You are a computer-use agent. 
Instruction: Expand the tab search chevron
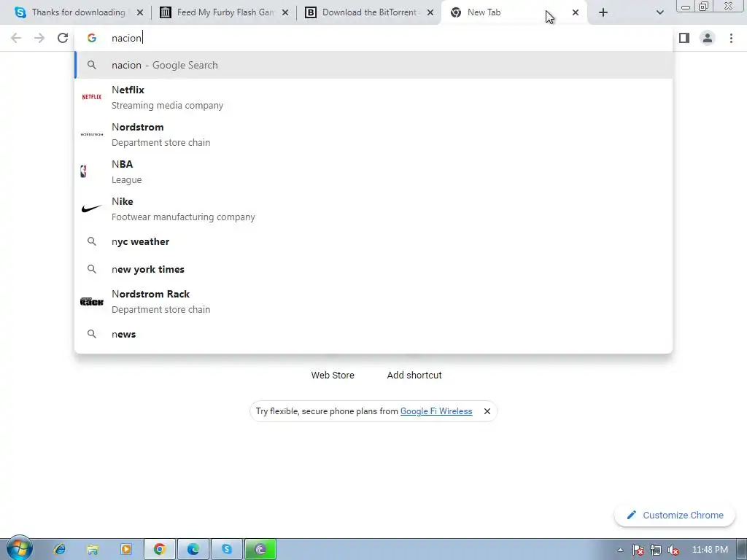(659, 12)
